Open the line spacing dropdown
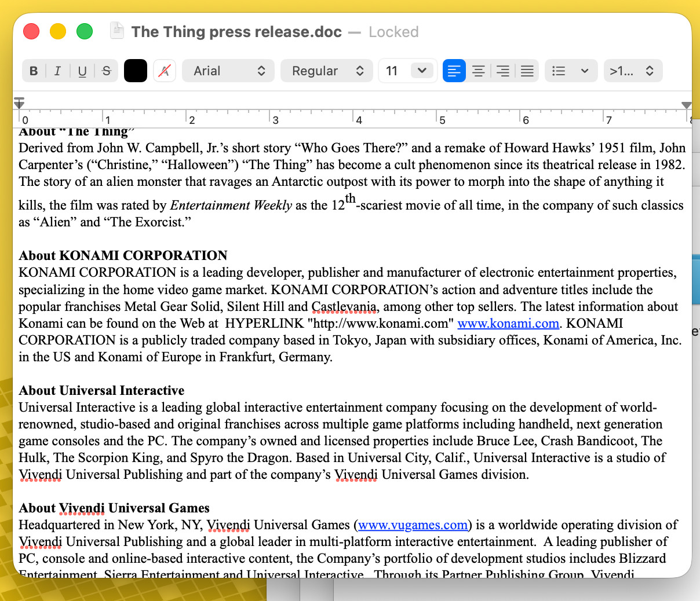Viewport: 700px width, 601px height. (x=633, y=71)
